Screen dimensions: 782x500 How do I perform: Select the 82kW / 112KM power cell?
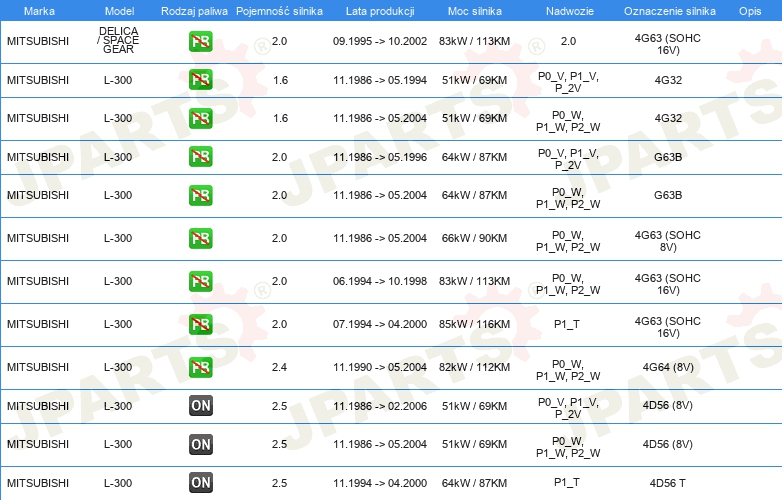pos(474,367)
